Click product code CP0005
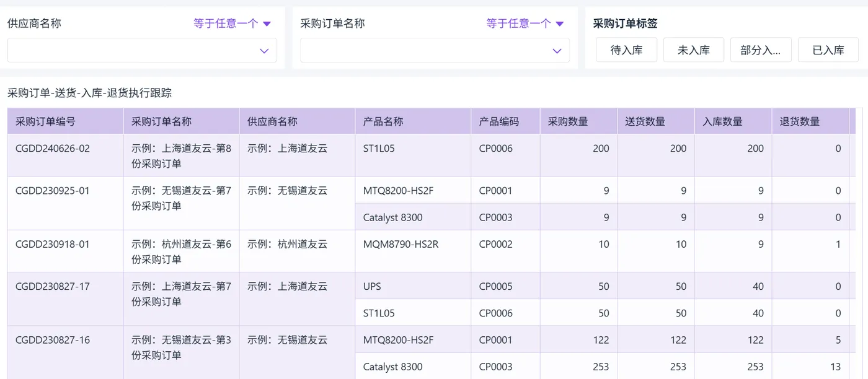This screenshot has width=868, height=379. pyautogui.click(x=496, y=287)
